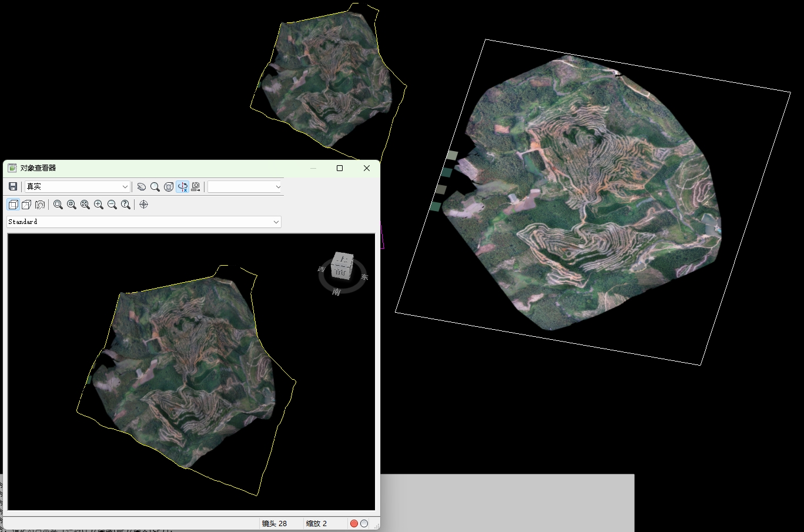Click the white circle indicator in the status bar
Viewport: 804px width, 532px height.
point(364,523)
